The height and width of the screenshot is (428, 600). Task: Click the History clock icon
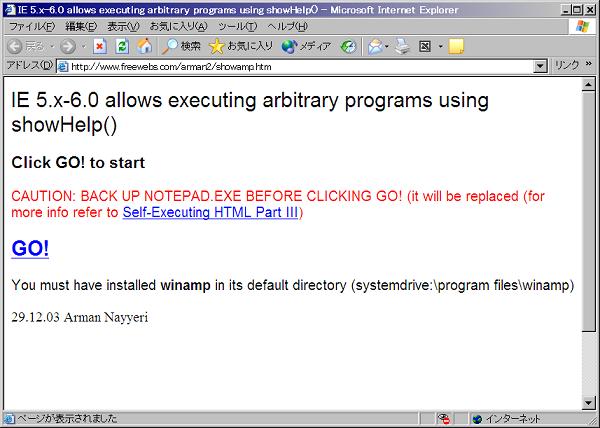click(348, 47)
